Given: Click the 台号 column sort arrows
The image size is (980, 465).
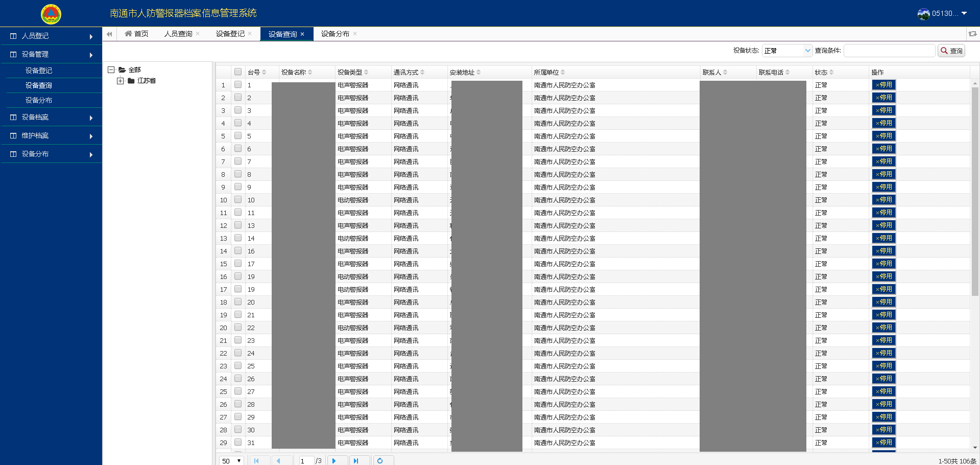Looking at the screenshot, I should (x=264, y=73).
